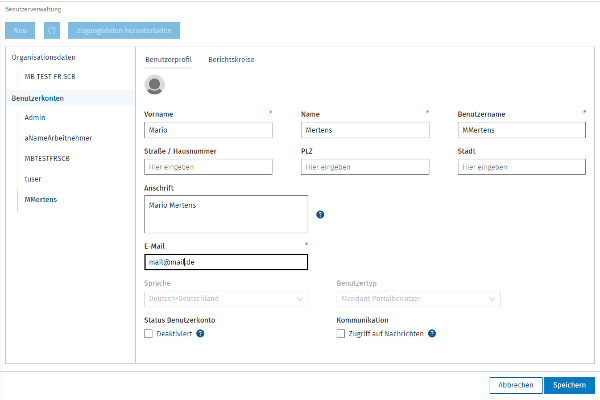600x400 pixels.
Task: Click the Benutzerverwaltung title text
Action: [x=33, y=9]
